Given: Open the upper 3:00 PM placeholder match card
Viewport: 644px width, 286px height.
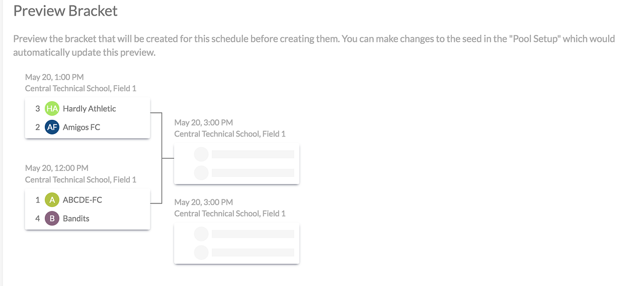Looking at the screenshot, I should click(236, 164).
